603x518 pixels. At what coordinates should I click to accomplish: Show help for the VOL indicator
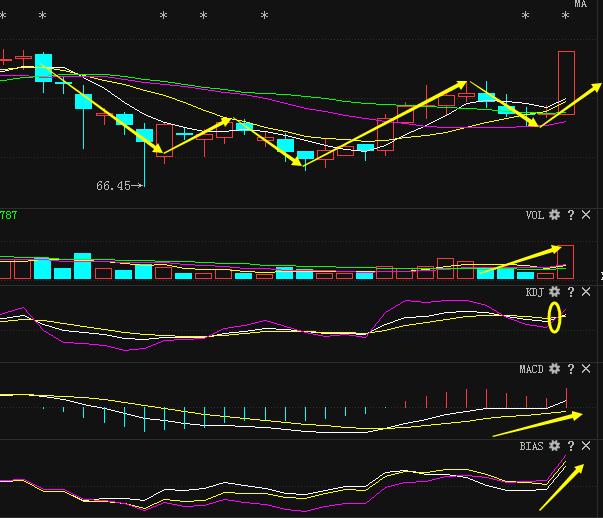click(x=571, y=215)
